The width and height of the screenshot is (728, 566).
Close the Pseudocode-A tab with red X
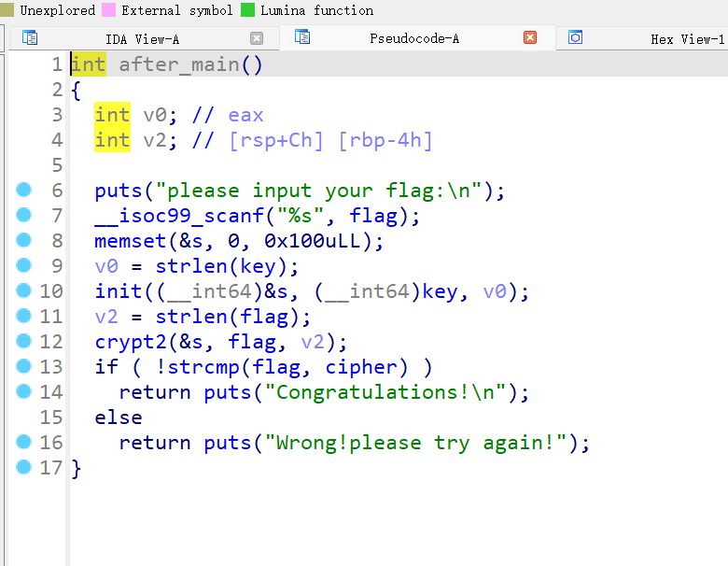(530, 37)
